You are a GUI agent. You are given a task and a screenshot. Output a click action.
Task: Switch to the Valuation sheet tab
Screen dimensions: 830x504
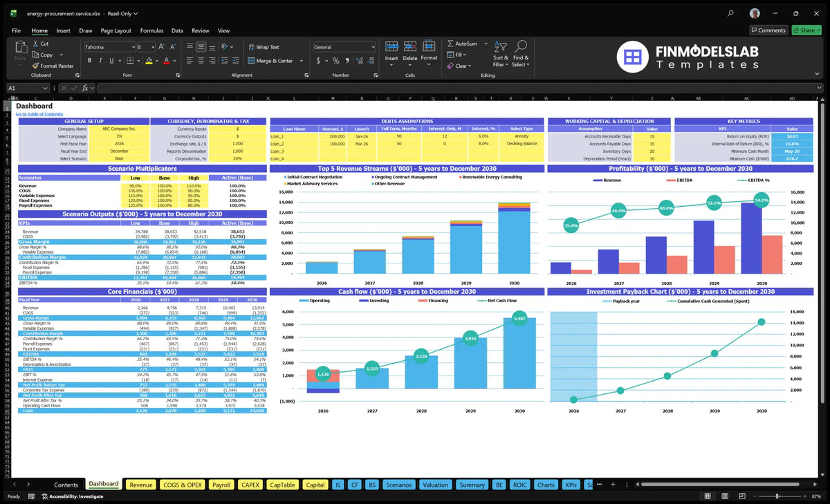435,485
